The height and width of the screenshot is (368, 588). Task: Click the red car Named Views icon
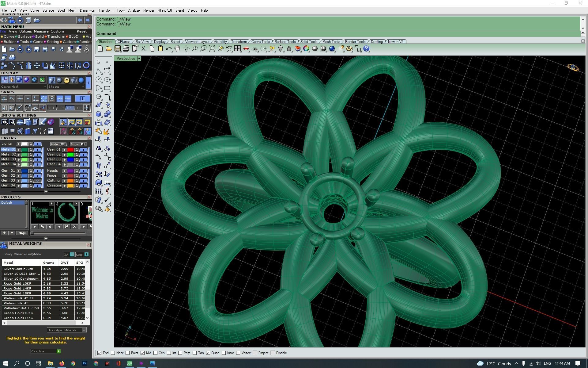click(x=246, y=49)
